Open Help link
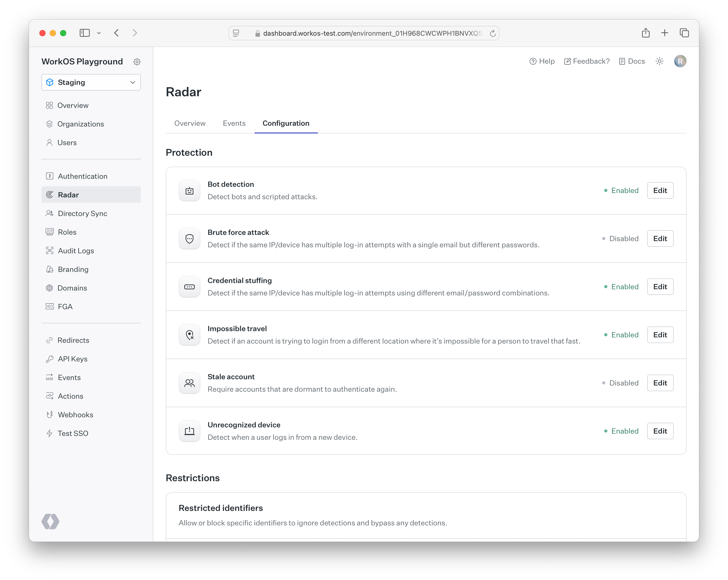The height and width of the screenshot is (580, 728). [x=542, y=61]
